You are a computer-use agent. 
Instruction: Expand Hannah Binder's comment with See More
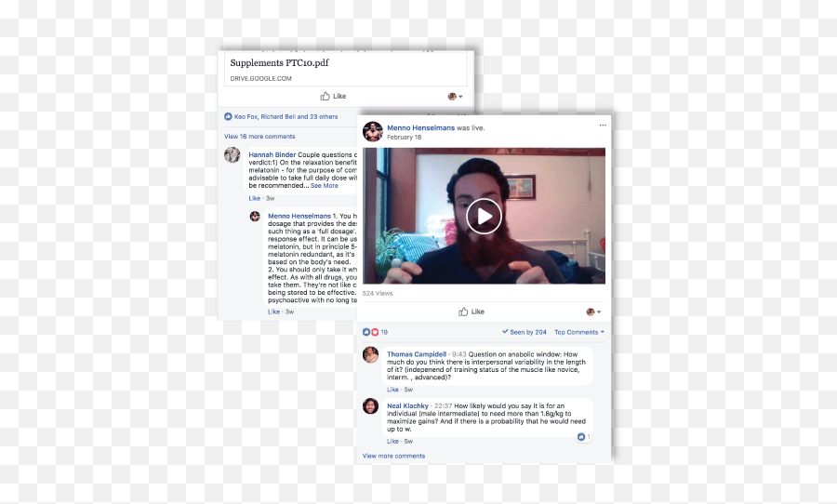pos(324,186)
